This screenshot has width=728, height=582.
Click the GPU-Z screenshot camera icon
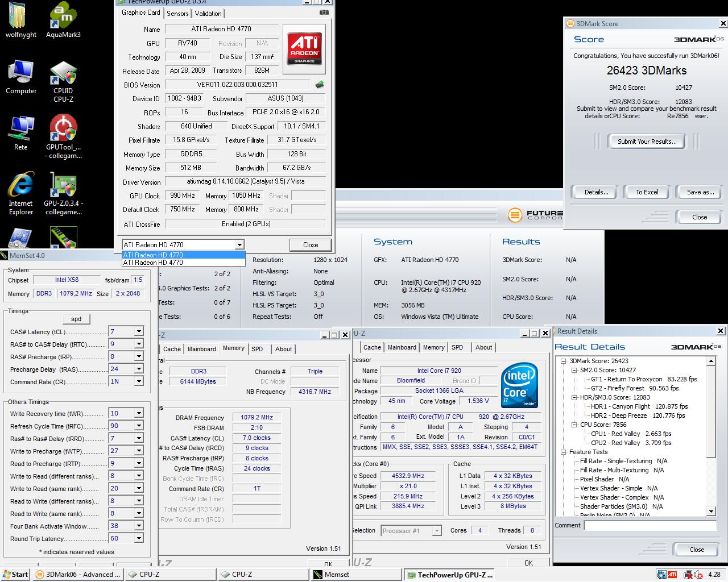click(x=324, y=13)
